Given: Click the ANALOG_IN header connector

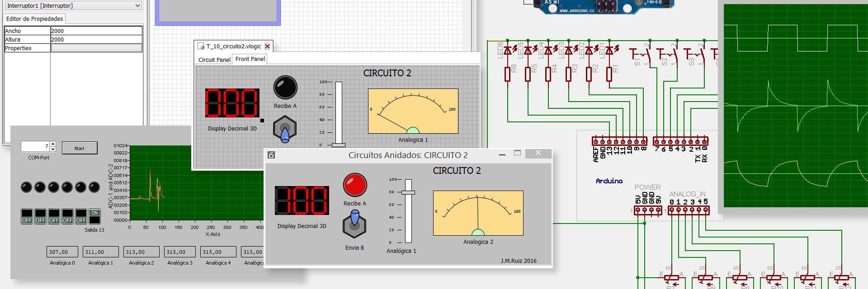Looking at the screenshot, I should pos(689,210).
